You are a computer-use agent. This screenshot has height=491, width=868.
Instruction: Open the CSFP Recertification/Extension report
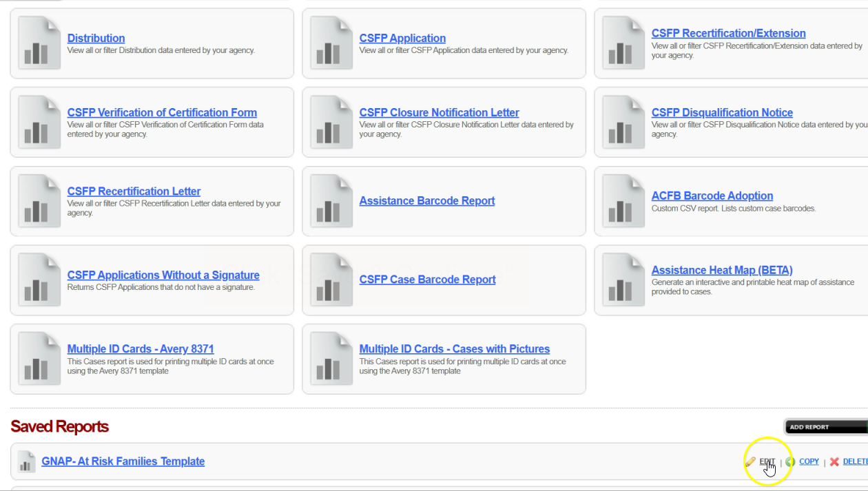(x=728, y=33)
